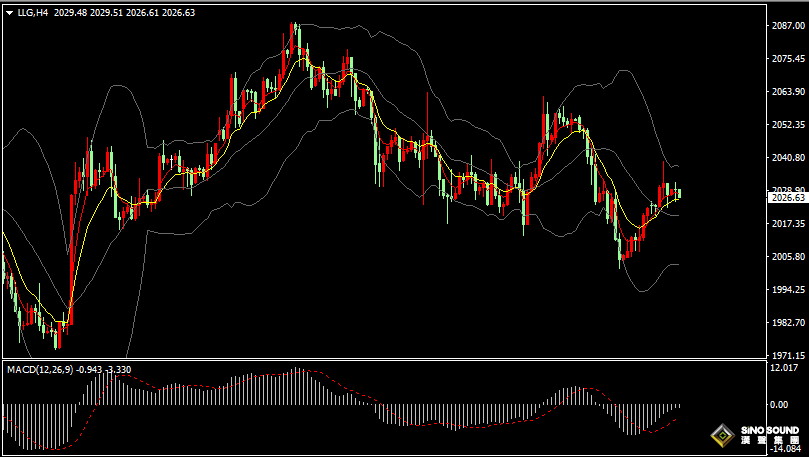This screenshot has width=809, height=457.
Task: Click the 2052.35 price scale label
Action: (x=788, y=125)
